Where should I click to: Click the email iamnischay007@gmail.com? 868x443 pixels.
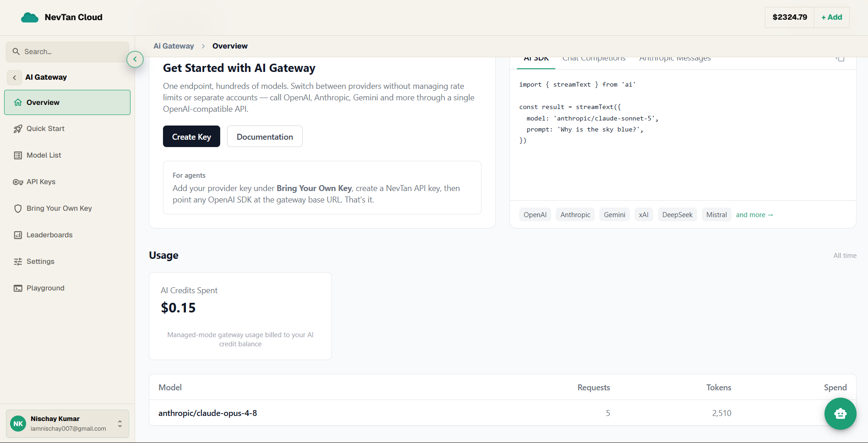tap(68, 429)
